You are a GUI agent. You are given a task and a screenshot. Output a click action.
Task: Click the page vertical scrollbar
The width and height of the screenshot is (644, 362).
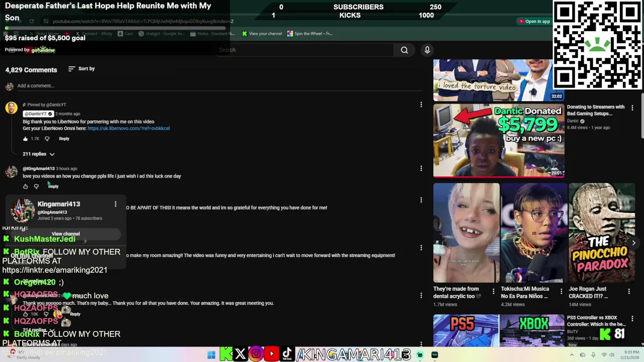pyautogui.click(x=641, y=116)
